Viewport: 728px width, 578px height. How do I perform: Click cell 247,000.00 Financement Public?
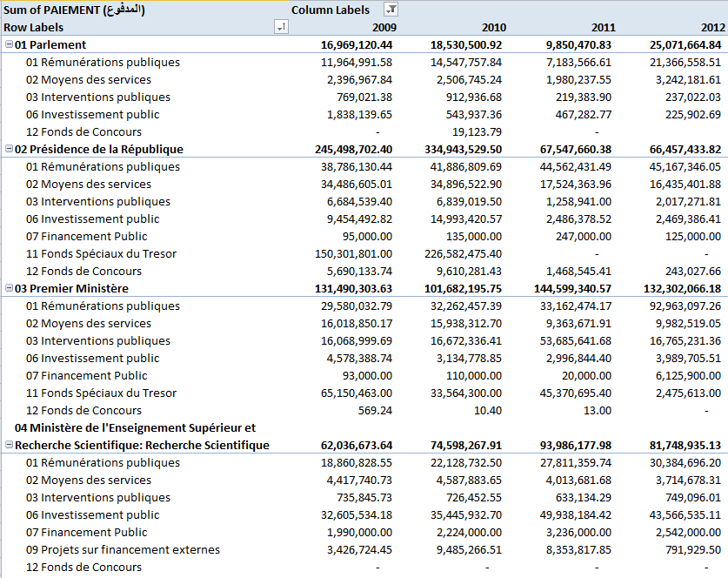[584, 237]
